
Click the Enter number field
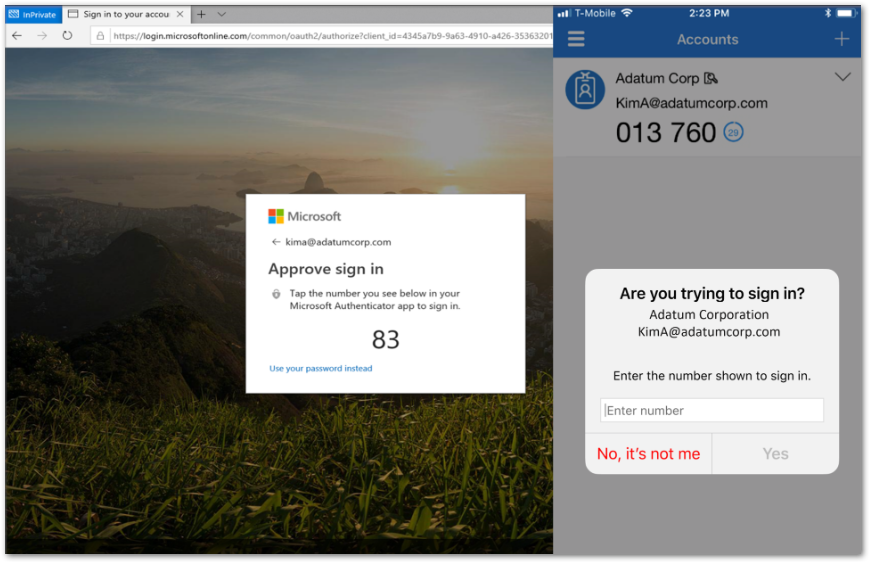tap(712, 410)
